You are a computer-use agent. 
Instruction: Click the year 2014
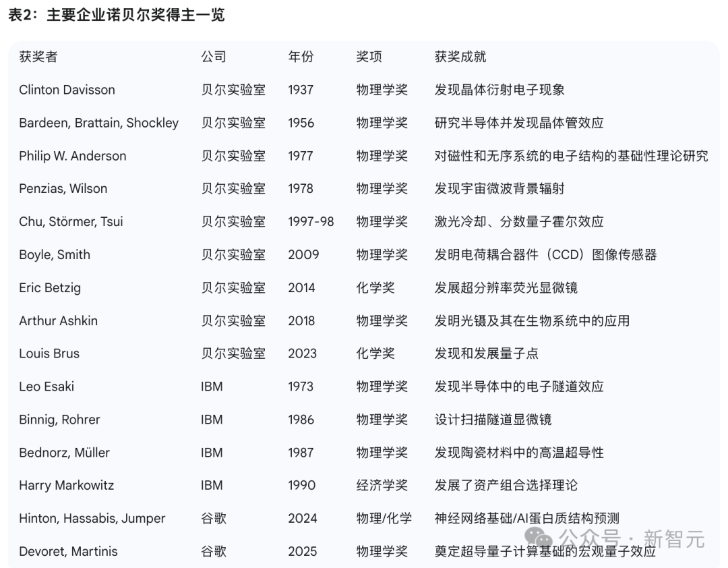[x=301, y=288]
